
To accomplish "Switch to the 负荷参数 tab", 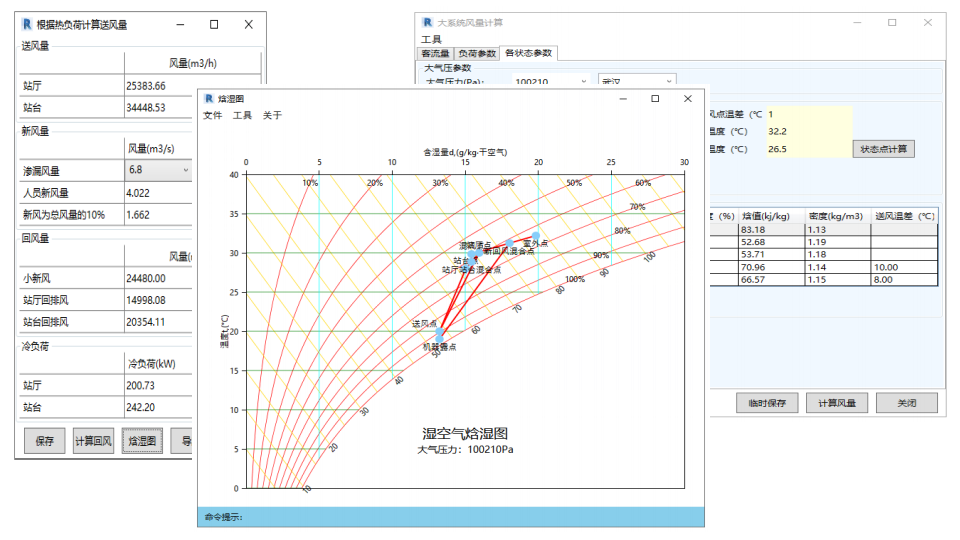I will click(x=477, y=53).
